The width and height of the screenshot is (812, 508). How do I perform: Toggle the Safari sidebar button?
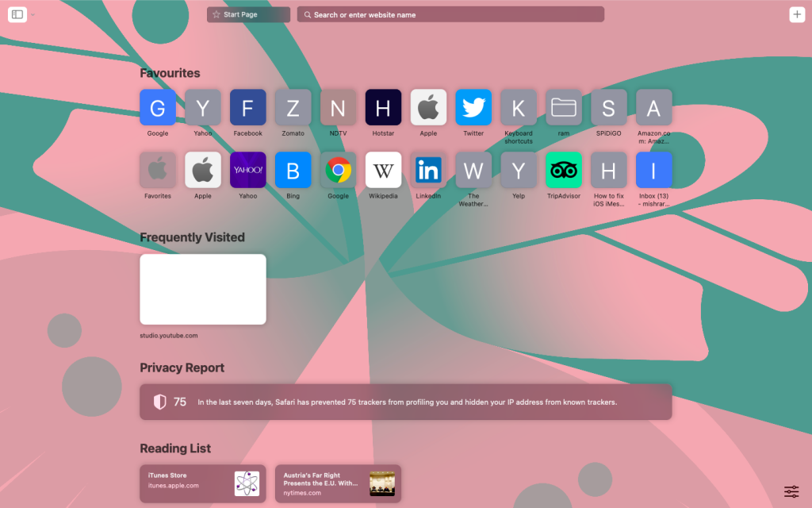pyautogui.click(x=17, y=14)
